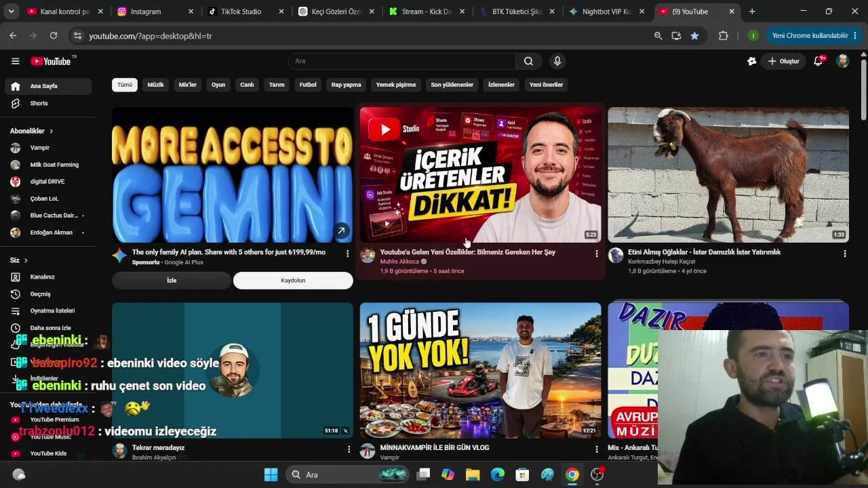Open options for the Youtube'a Gelen Yeni Özellikler video
Screen dimensions: 868x488
(597, 253)
